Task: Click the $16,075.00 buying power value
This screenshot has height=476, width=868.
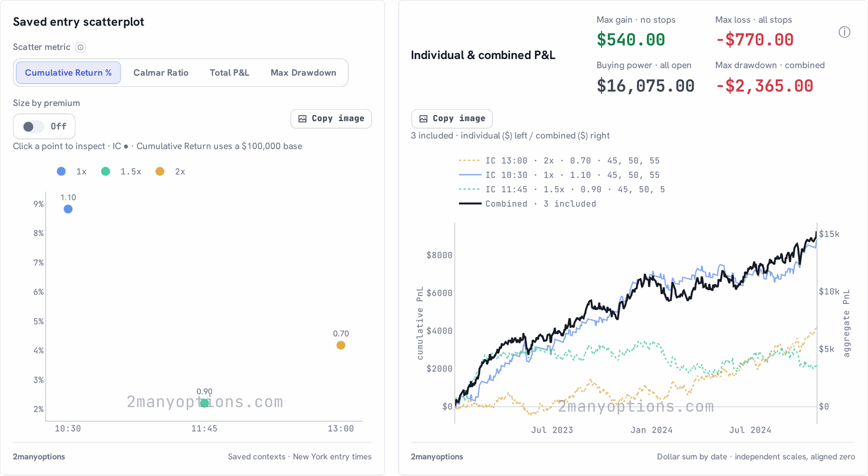Action: 646,86
